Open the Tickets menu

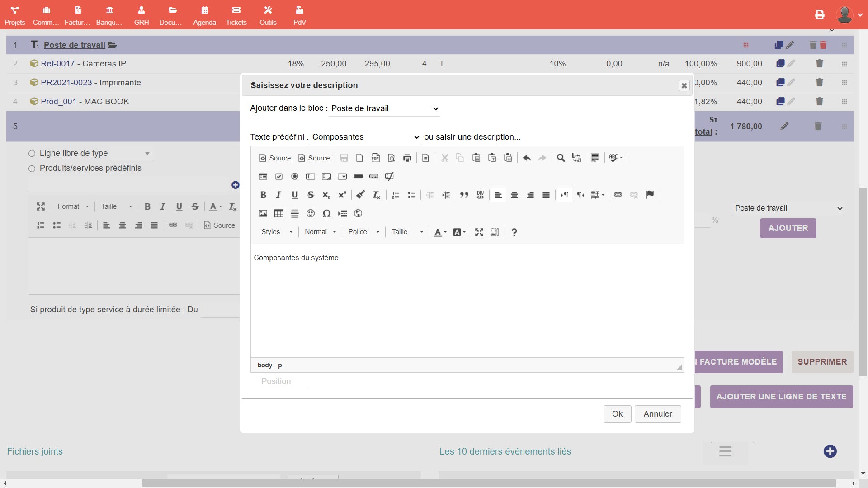point(236,15)
